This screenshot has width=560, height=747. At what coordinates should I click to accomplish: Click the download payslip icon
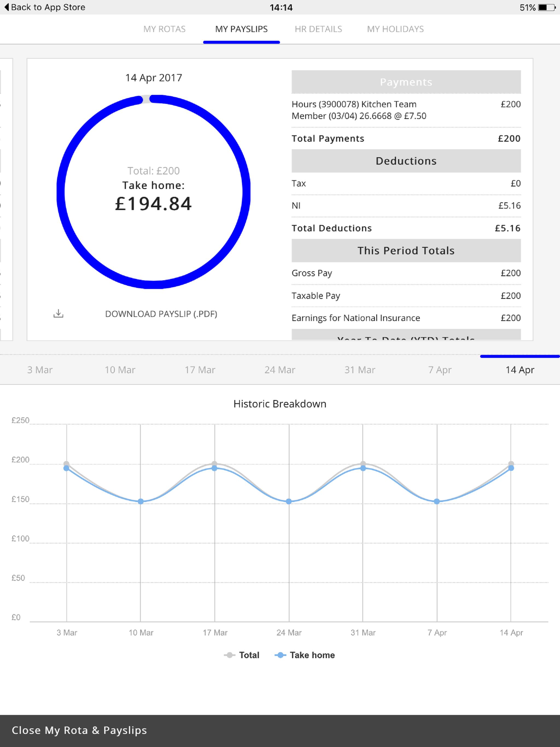tap(59, 313)
